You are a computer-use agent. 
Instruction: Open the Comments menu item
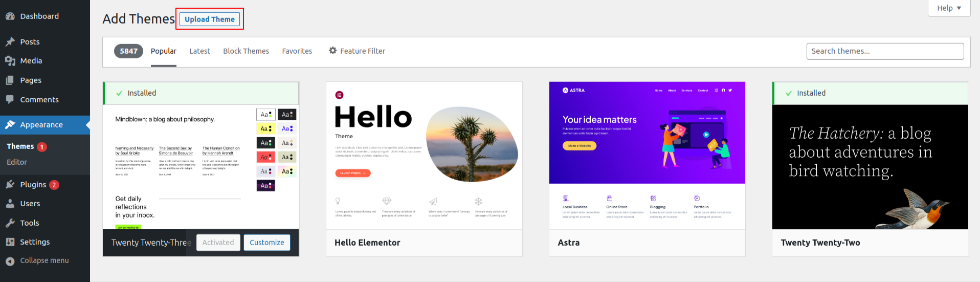tap(45, 100)
